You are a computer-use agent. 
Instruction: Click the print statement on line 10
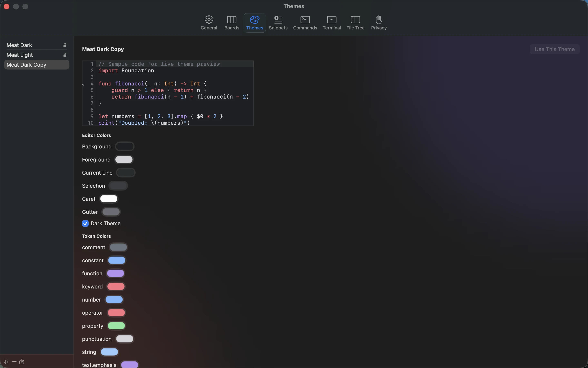pos(144,123)
